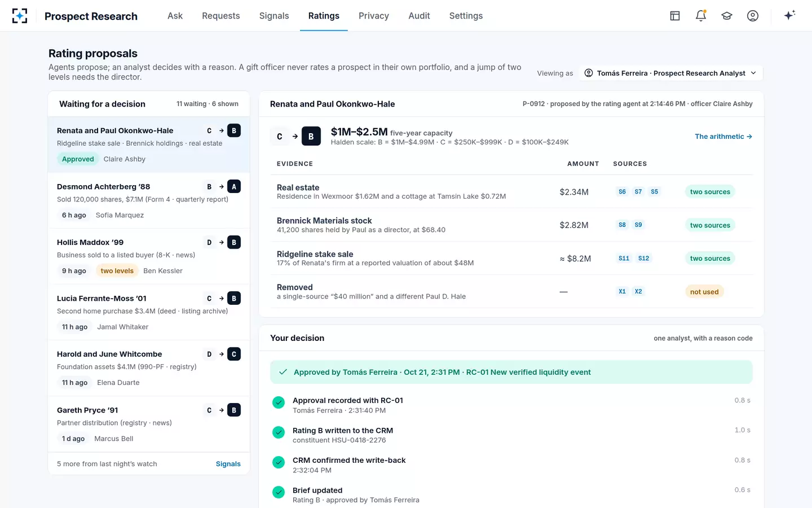Image resolution: width=812 pixels, height=508 pixels.
Task: Open the Privacy tab
Action: click(x=374, y=16)
